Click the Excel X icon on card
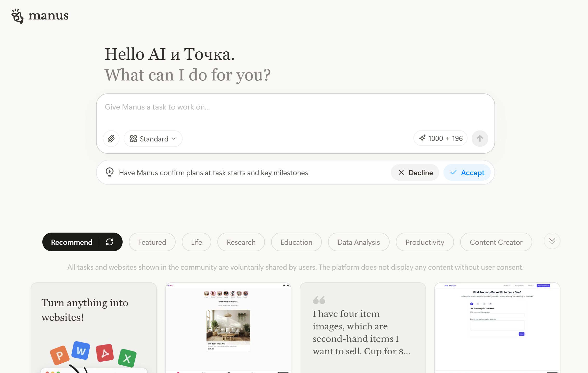Image resolution: width=588 pixels, height=373 pixels. 127,358
